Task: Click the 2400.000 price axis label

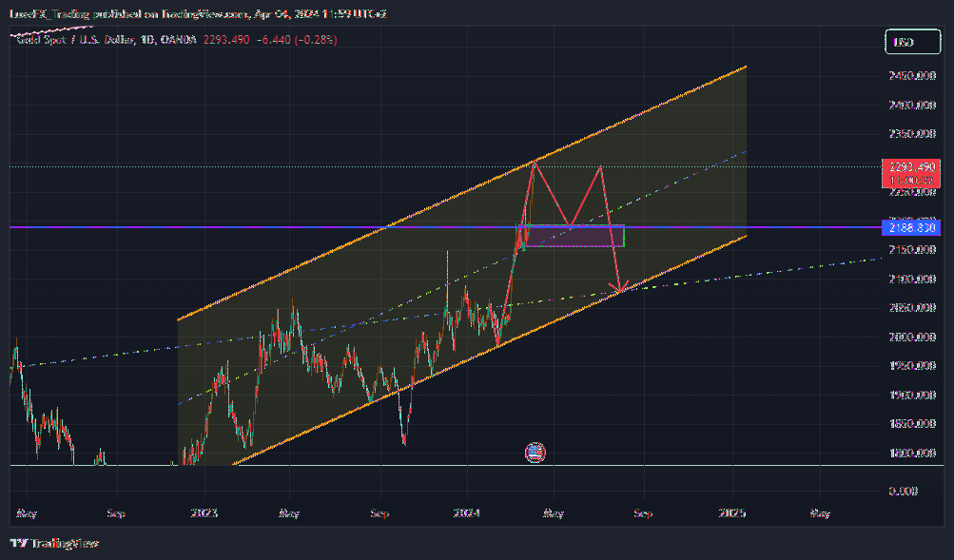Action: 911,105
